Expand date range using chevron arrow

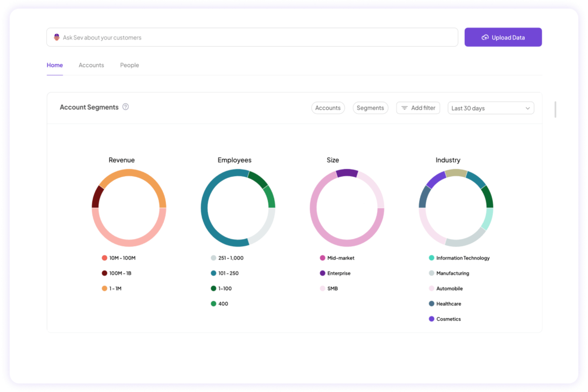click(528, 108)
